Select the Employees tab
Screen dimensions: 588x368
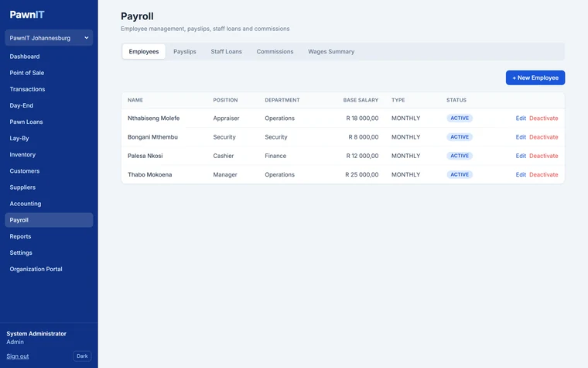[144, 51]
